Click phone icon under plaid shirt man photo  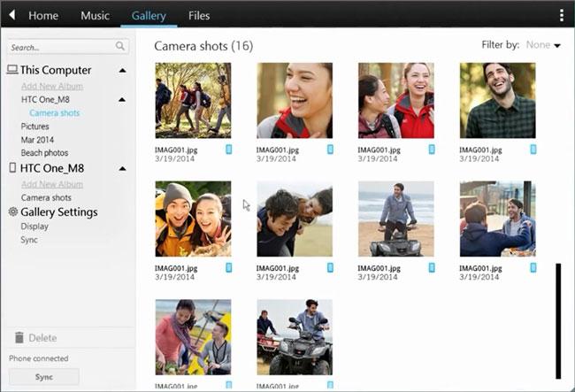pos(533,150)
